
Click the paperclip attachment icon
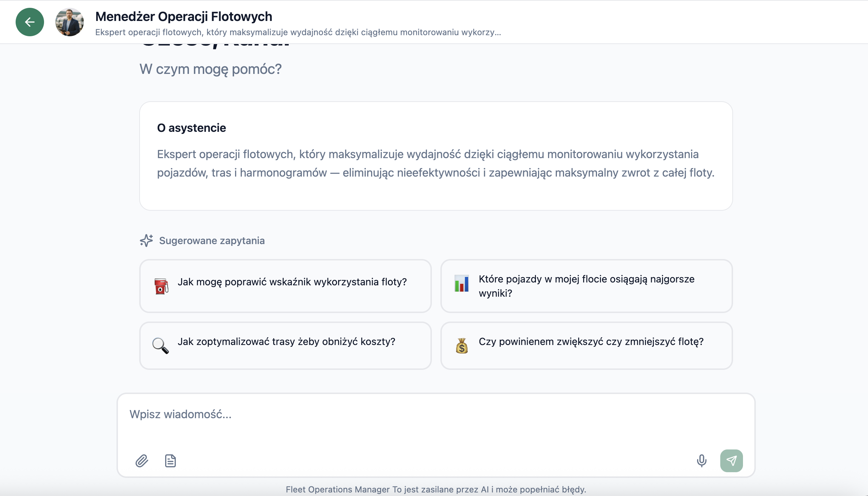click(142, 460)
